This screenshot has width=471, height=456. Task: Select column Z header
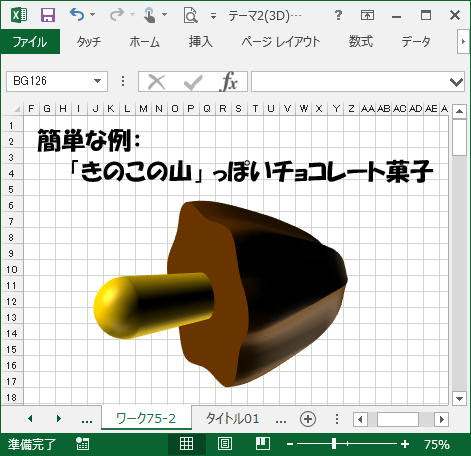point(351,109)
